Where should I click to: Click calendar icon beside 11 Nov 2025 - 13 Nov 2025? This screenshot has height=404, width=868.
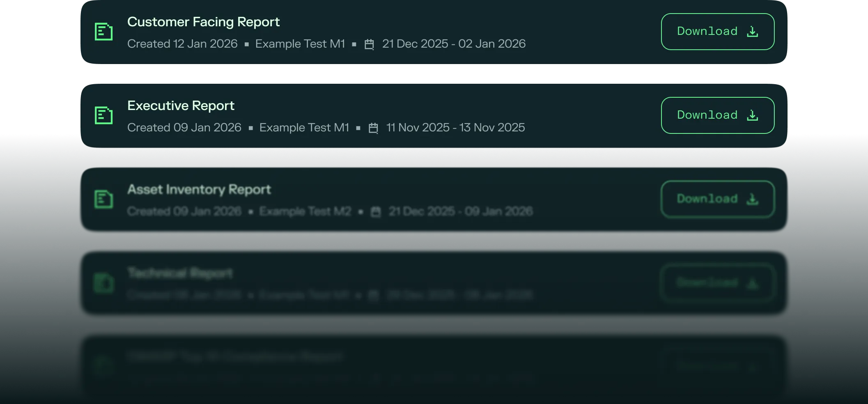373,128
